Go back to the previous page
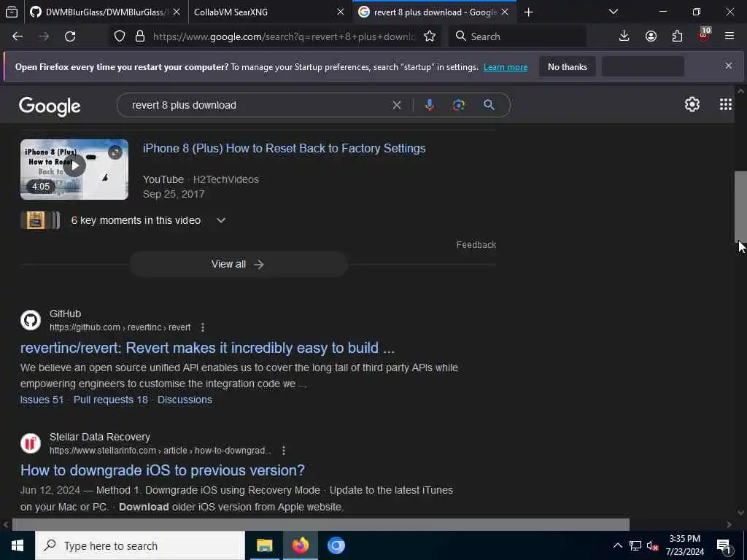The width and height of the screenshot is (747, 560). [x=18, y=36]
